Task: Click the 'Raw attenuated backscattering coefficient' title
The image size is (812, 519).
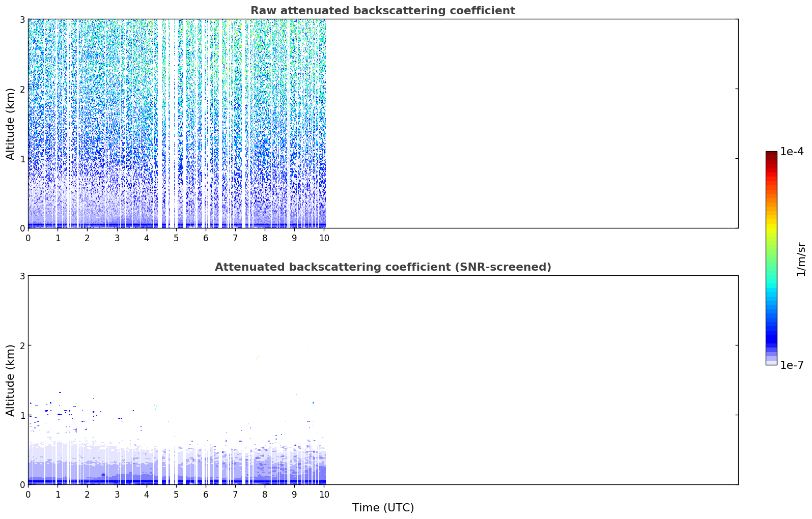Action: click(x=383, y=11)
